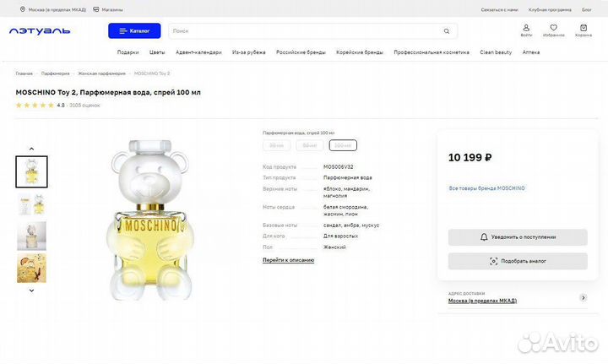This screenshot has width=608, height=364.
Task: Select the third gray-background thumbnail
Action: click(x=31, y=236)
